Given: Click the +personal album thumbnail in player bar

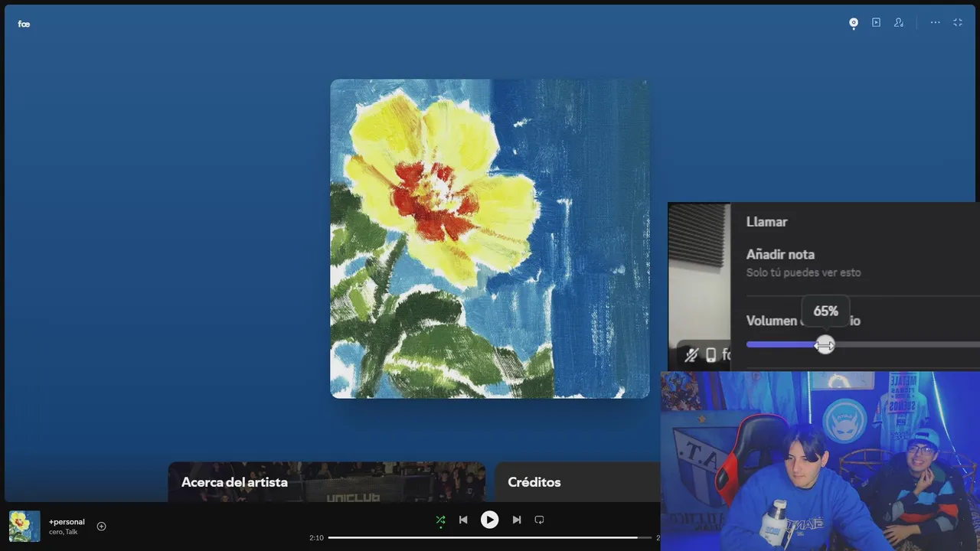Looking at the screenshot, I should 24,527.
